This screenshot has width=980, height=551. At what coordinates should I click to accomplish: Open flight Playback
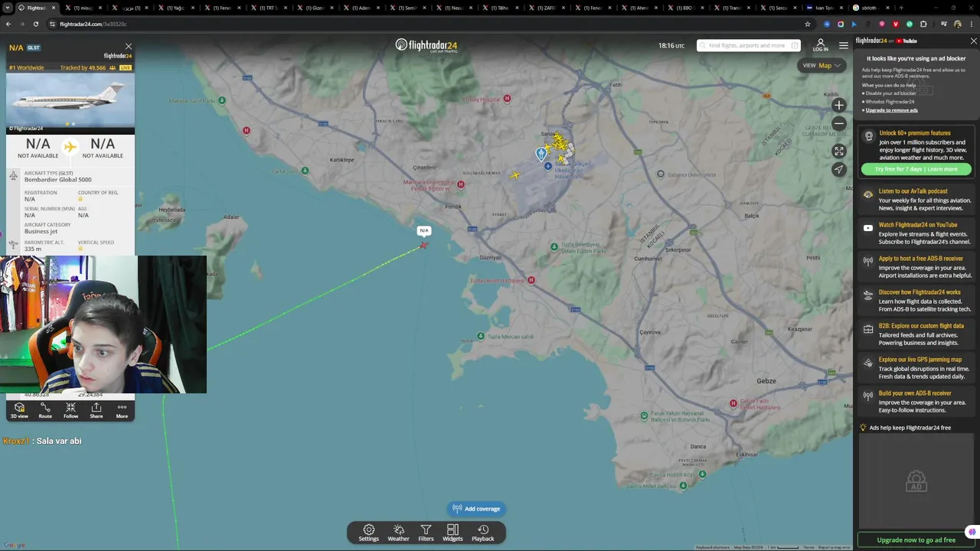(483, 533)
